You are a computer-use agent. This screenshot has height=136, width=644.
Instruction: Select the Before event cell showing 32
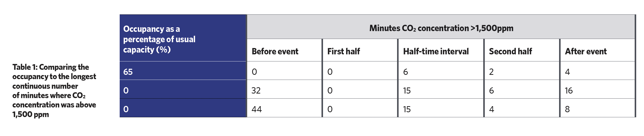point(284,89)
